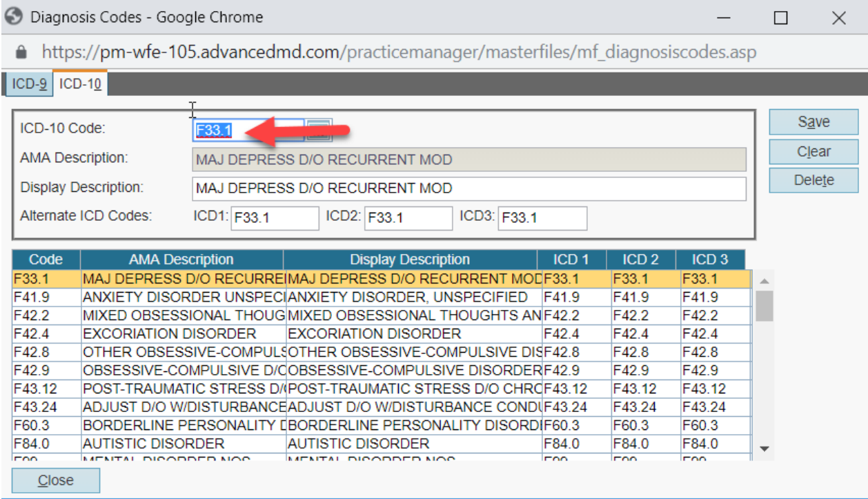Click the padlock icon in address bar
Screen dimensions: 868x499
(x=21, y=52)
